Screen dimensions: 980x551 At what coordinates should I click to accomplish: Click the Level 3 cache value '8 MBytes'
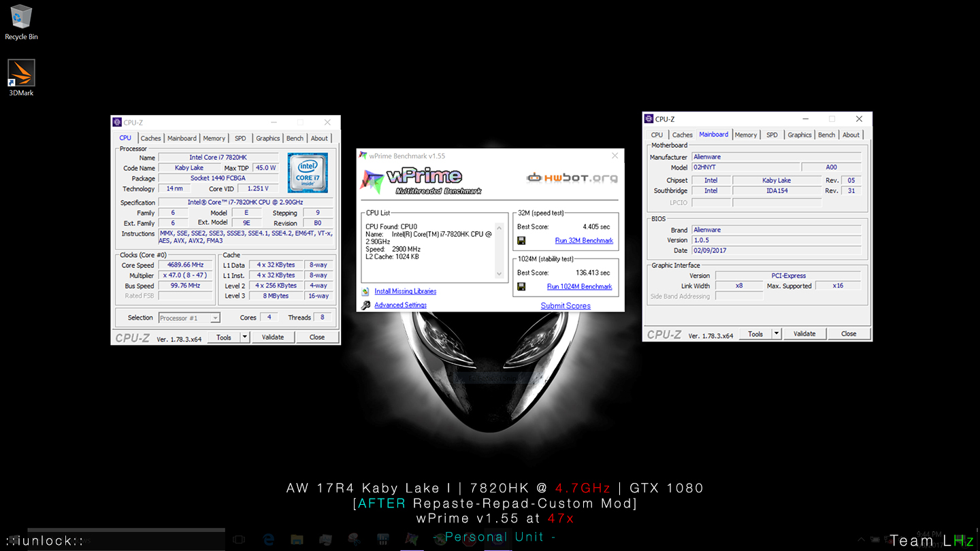click(276, 296)
